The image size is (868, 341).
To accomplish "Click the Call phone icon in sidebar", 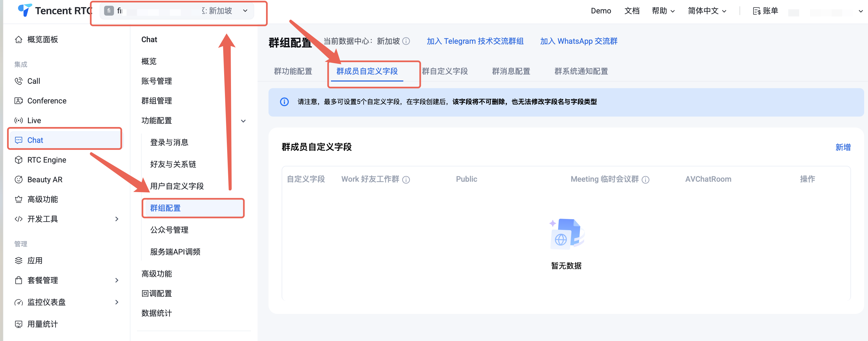I will point(19,81).
